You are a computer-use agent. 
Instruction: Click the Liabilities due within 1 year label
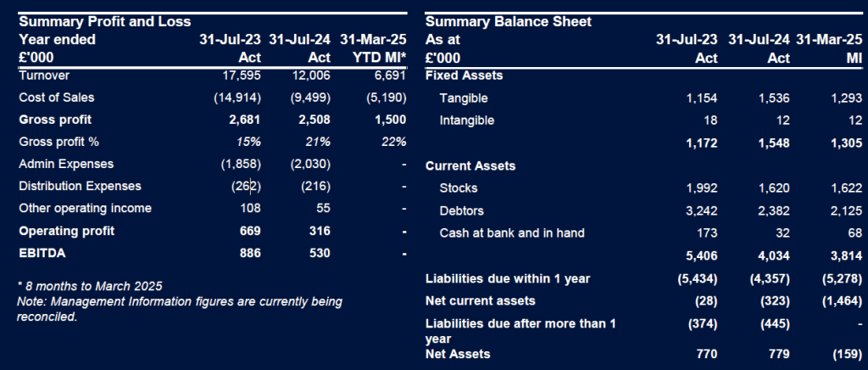tap(507, 278)
